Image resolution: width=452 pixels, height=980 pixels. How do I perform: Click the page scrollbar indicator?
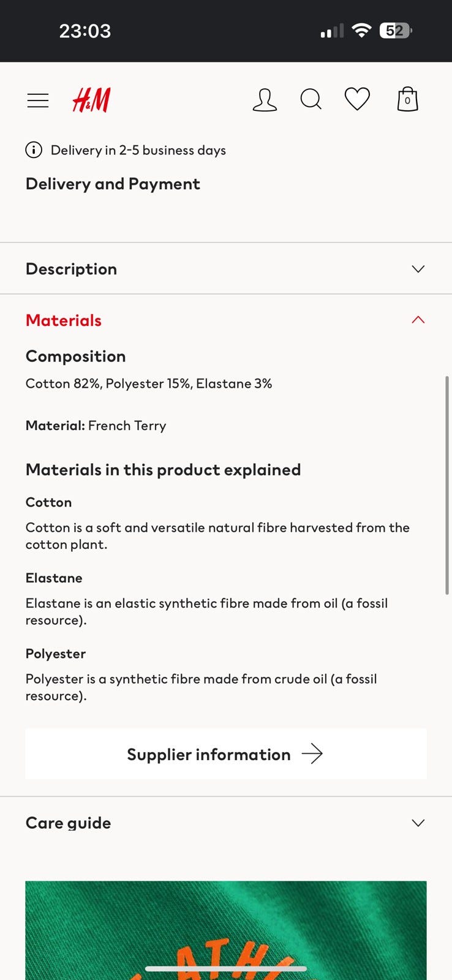(447, 484)
